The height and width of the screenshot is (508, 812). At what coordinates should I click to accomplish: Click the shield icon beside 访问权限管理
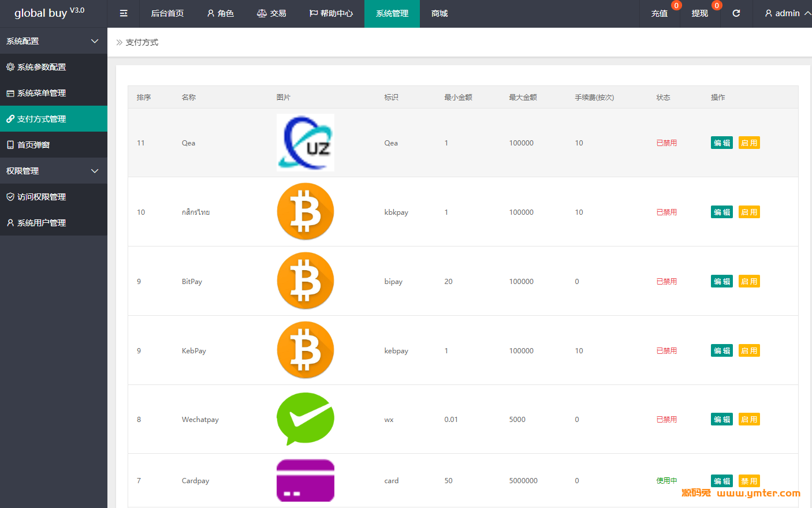point(10,197)
